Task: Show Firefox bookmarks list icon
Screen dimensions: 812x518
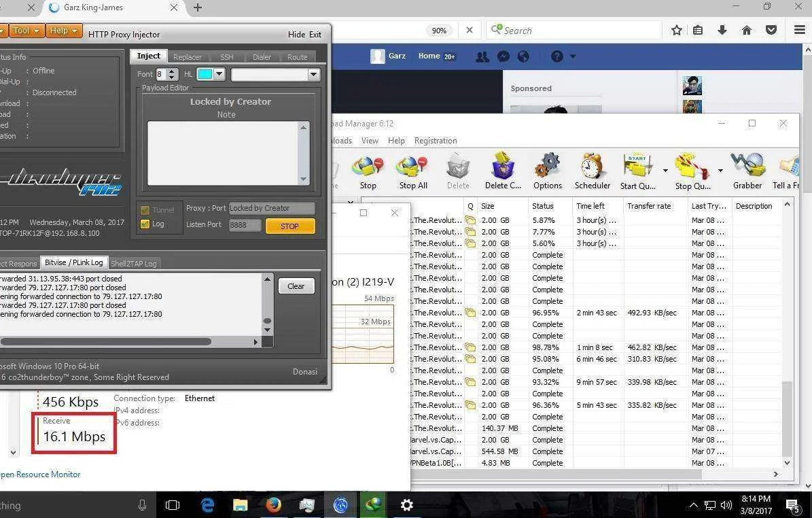Action: (698, 30)
